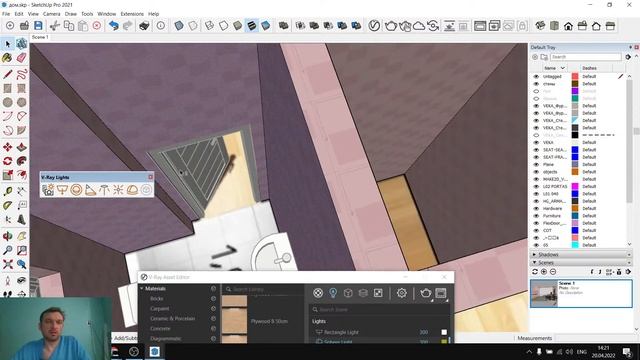
Task: Select the Rotate tool
Action: click(x=7, y=161)
